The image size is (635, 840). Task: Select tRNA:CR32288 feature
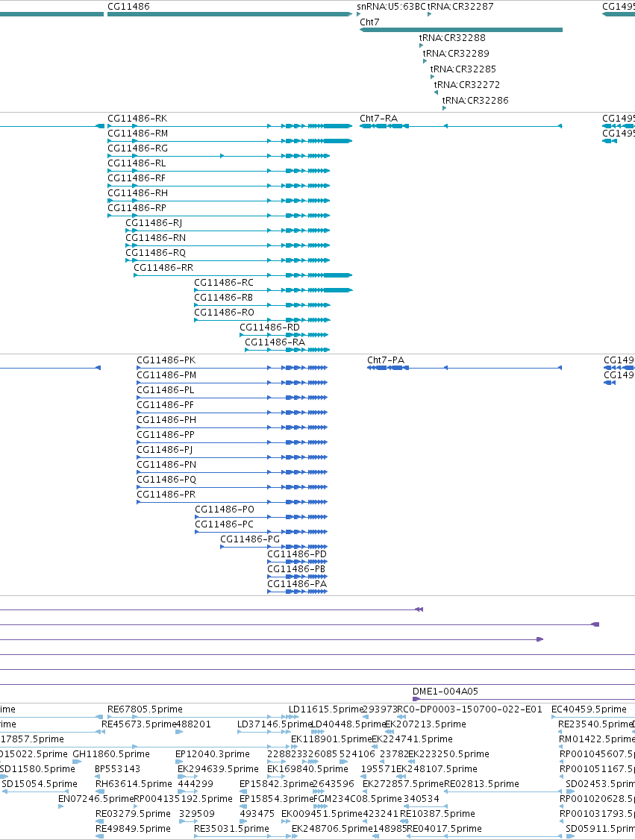click(x=452, y=38)
